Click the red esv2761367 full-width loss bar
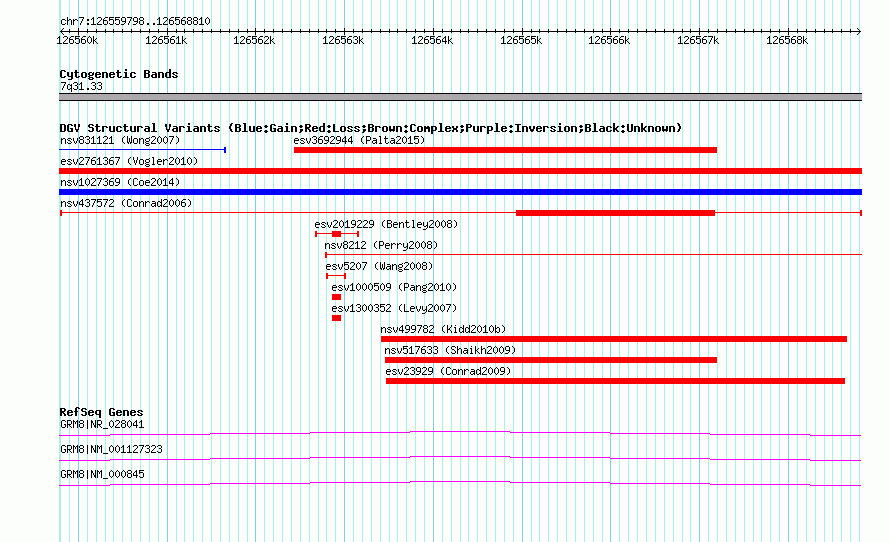The image size is (890, 542). point(460,171)
